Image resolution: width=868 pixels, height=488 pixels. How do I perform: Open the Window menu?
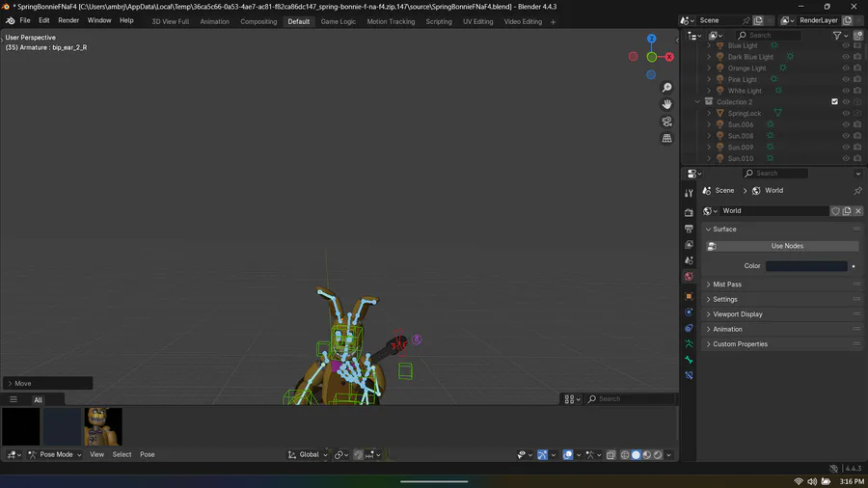99,20
